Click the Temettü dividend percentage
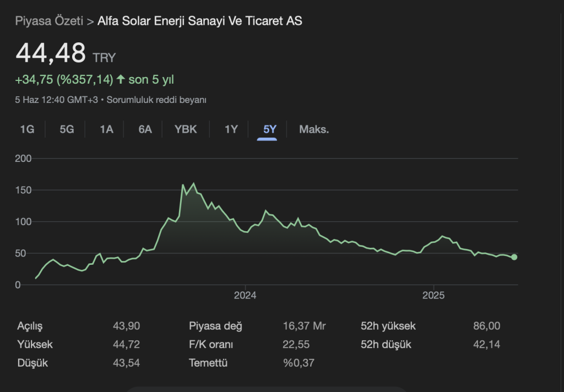 pos(299,363)
